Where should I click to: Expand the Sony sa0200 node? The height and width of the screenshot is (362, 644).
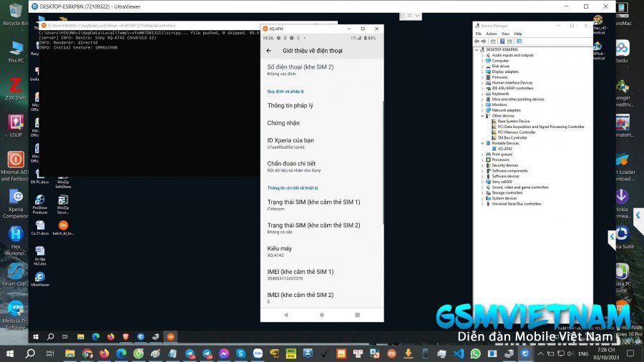click(x=482, y=182)
